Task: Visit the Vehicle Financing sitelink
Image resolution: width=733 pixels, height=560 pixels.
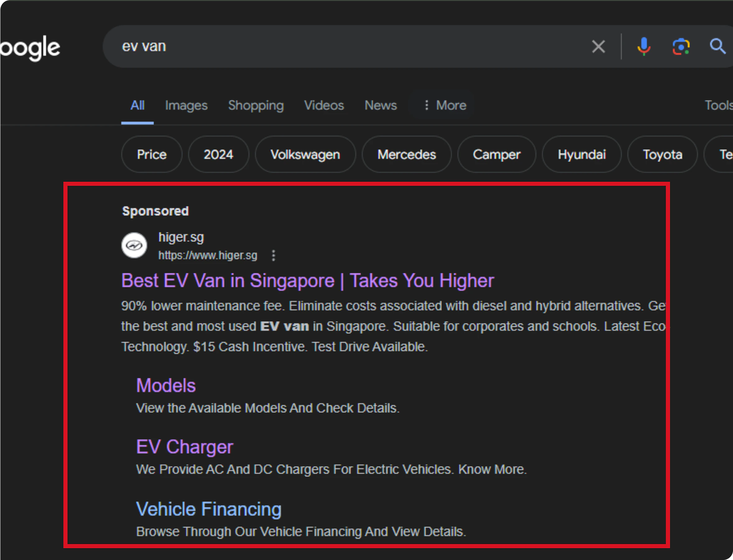Action: [209, 509]
